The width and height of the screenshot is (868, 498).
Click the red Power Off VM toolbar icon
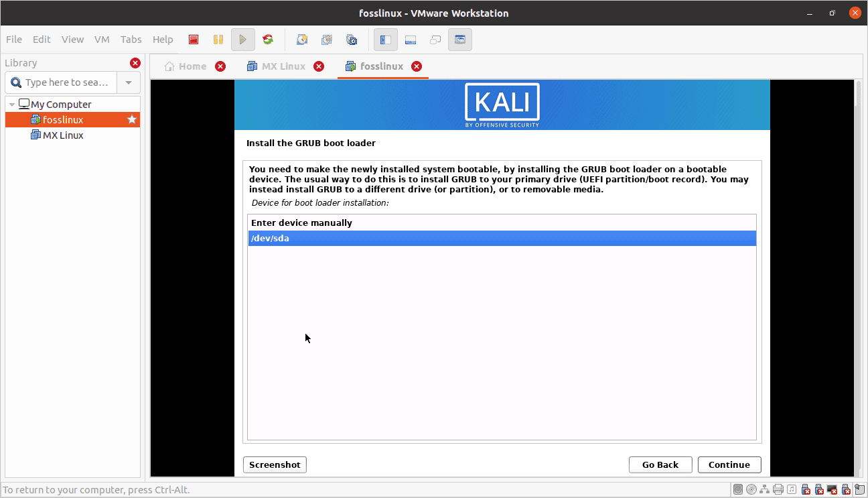pyautogui.click(x=194, y=40)
